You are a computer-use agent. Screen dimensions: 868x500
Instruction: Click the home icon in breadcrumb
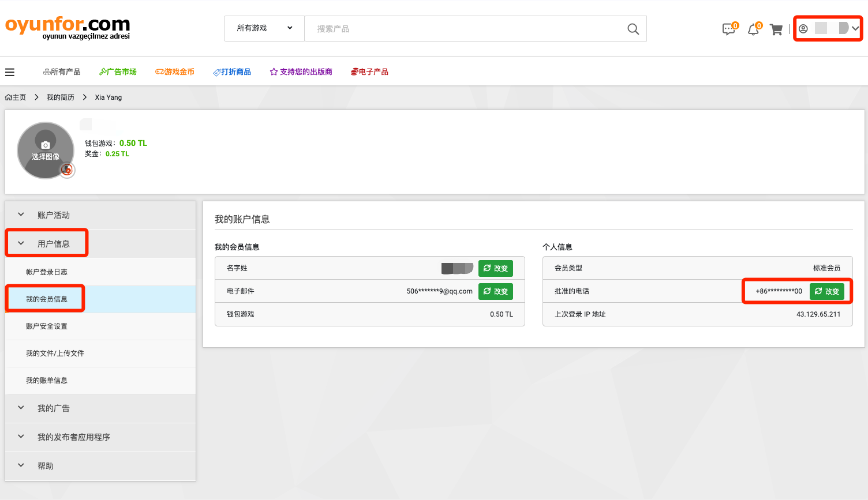coord(9,97)
